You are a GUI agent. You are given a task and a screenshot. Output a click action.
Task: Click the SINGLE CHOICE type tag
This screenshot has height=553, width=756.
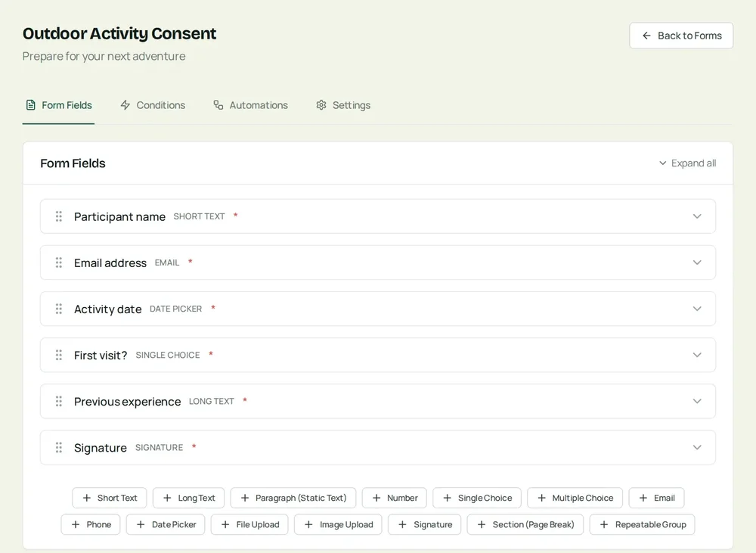[x=167, y=355]
